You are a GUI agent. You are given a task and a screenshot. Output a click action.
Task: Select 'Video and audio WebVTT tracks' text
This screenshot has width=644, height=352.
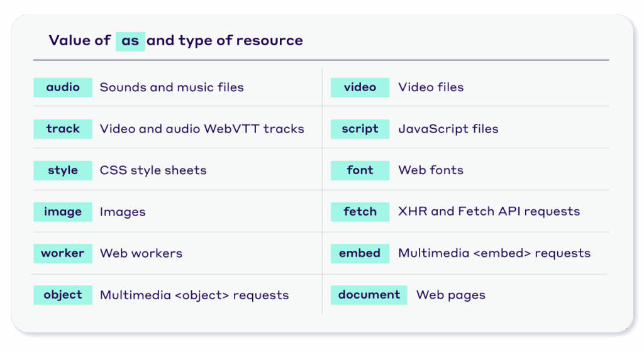point(202,129)
